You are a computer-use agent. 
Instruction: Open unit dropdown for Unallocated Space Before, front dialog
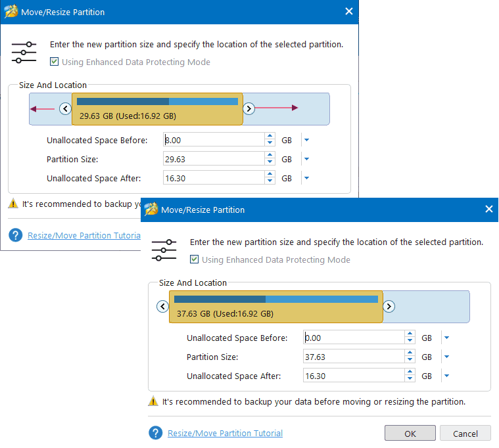[x=446, y=338]
